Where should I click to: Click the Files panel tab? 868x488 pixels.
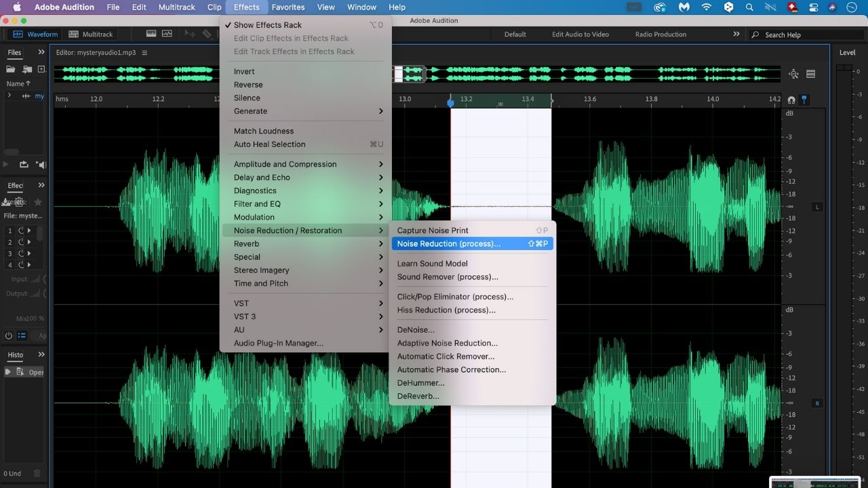[14, 52]
